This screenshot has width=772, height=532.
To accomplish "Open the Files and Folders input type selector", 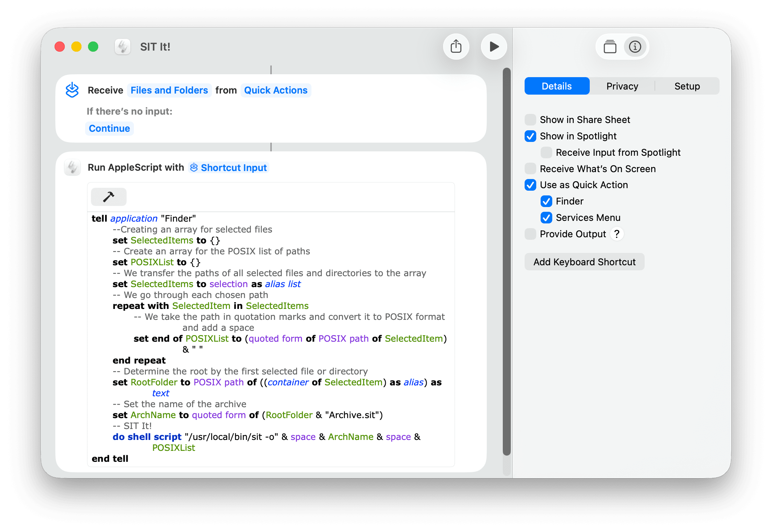I will (x=169, y=90).
